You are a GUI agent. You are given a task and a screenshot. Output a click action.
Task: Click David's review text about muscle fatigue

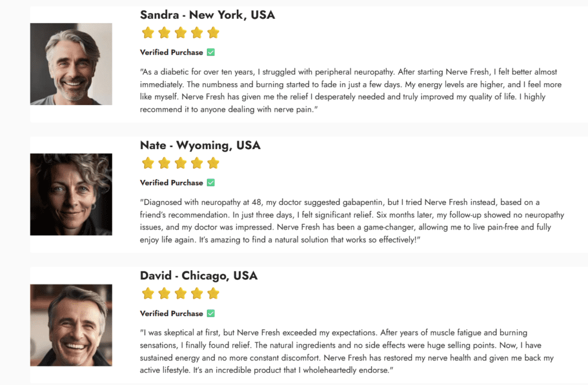pyautogui.click(x=347, y=351)
